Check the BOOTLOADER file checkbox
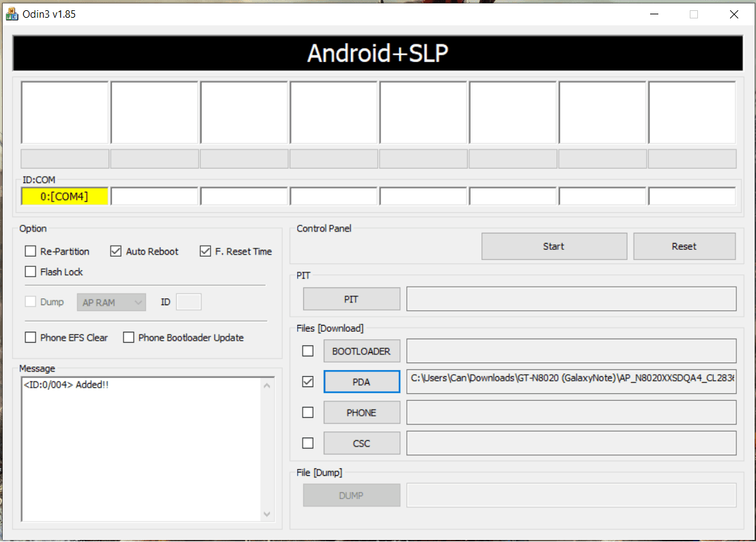 (x=307, y=352)
